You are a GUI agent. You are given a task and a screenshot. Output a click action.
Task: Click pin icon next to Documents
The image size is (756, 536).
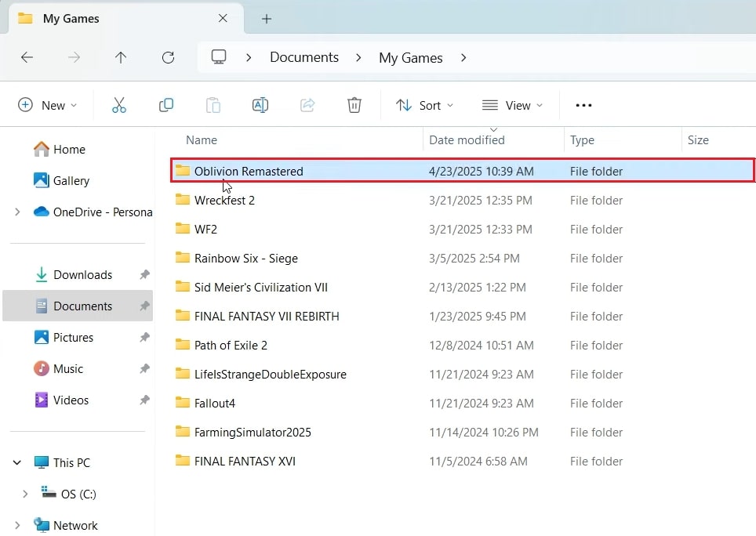pyautogui.click(x=144, y=306)
